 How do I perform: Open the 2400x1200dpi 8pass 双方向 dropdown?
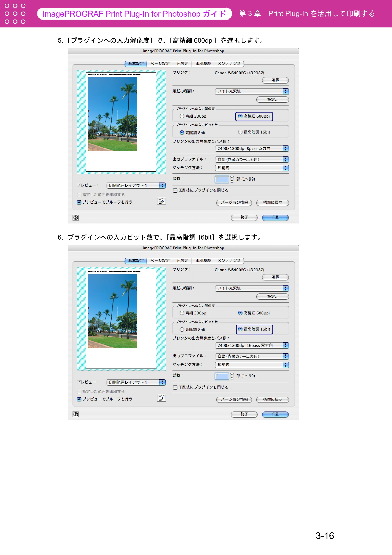click(252, 148)
